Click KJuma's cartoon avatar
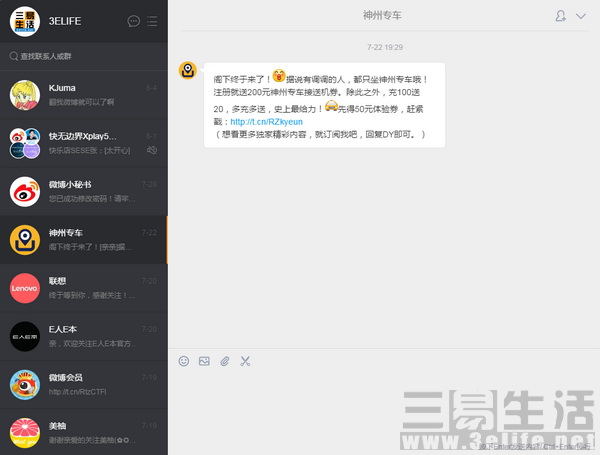Viewport: 600px width, 455px height. click(x=25, y=95)
